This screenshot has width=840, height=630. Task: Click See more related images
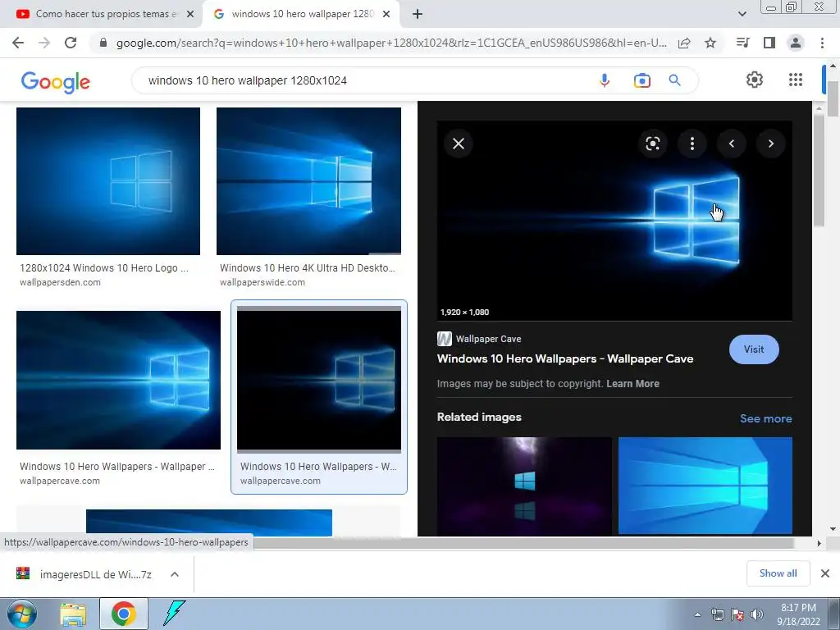tap(765, 418)
